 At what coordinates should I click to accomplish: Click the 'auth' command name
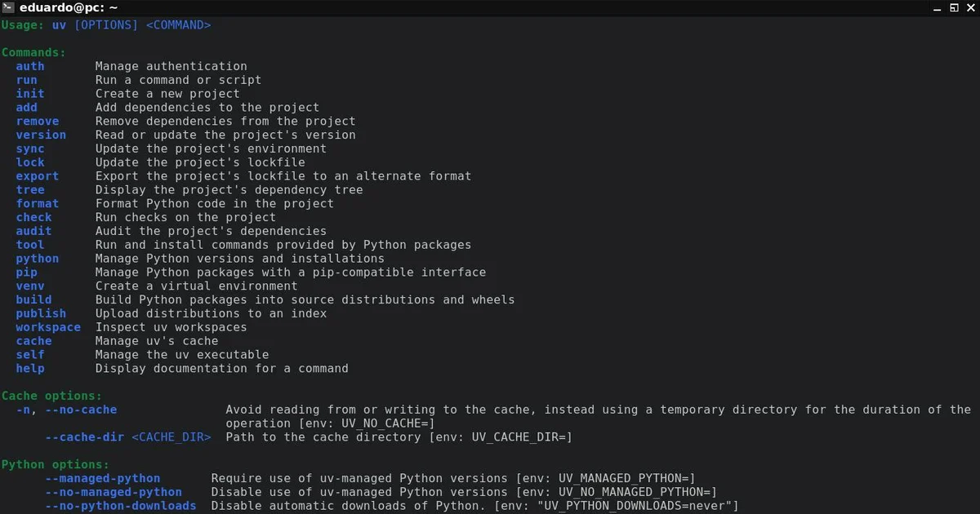(x=30, y=66)
